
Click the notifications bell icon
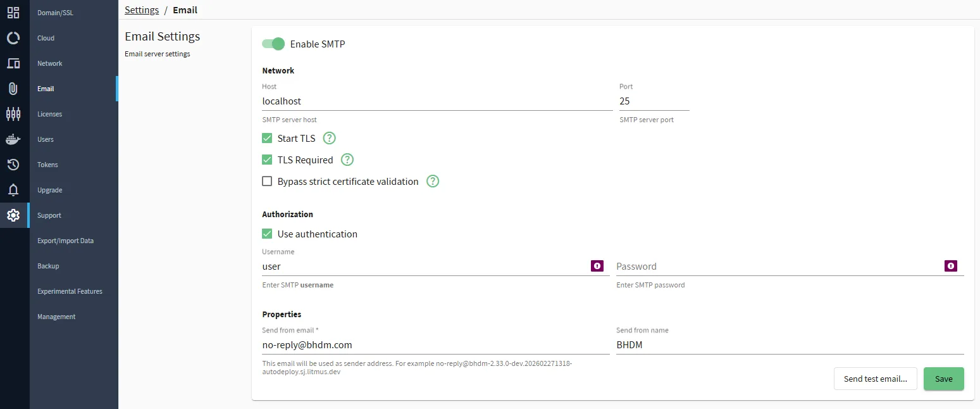(x=13, y=190)
